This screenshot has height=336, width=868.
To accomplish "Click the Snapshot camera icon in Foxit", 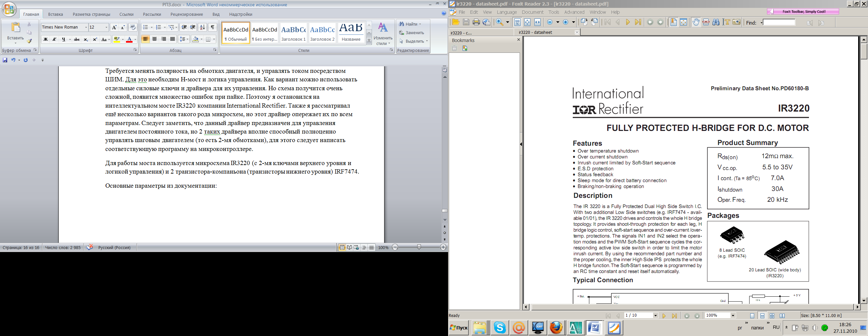I will click(736, 22).
